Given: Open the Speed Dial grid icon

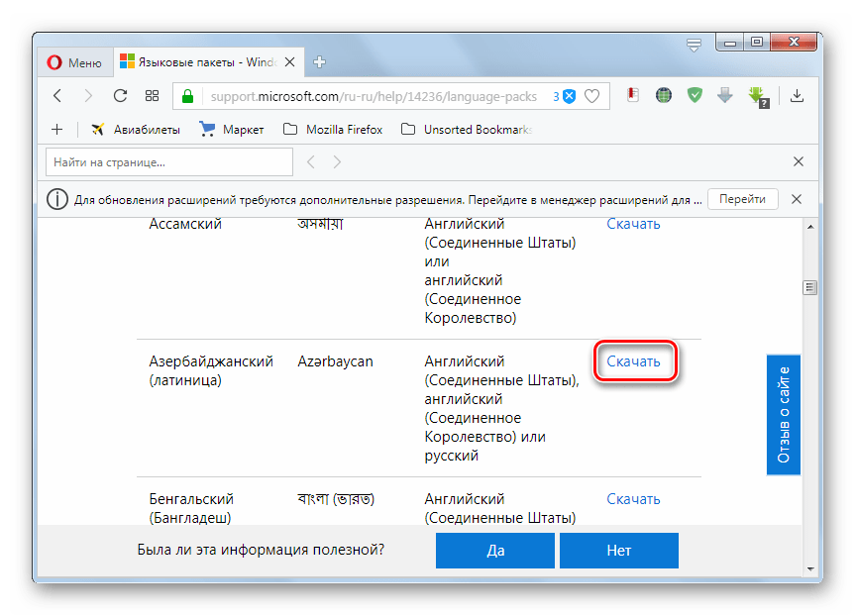Looking at the screenshot, I should (x=152, y=96).
